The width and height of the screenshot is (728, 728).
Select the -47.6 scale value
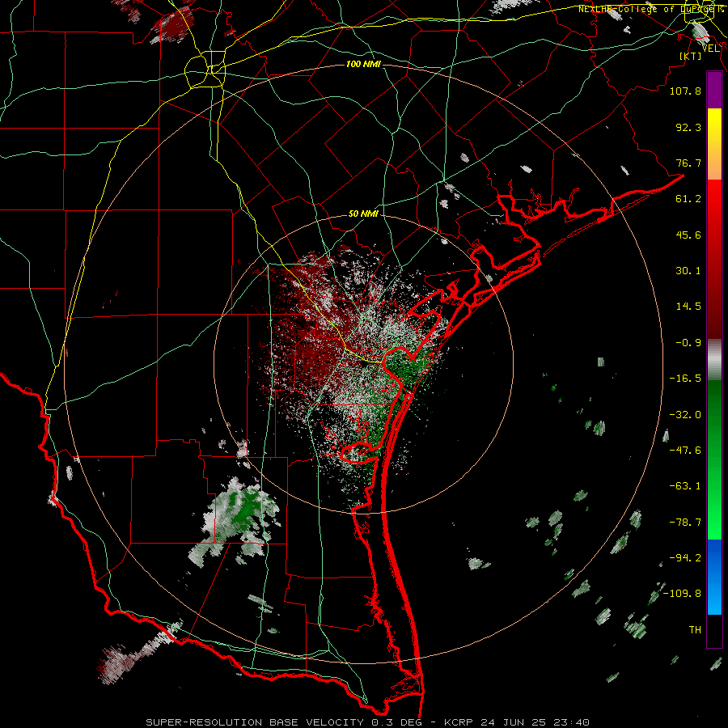coord(685,451)
